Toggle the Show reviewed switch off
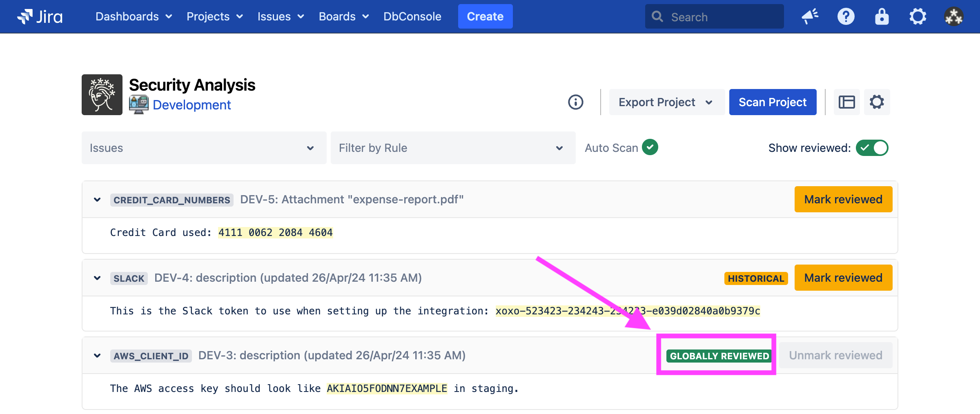The height and width of the screenshot is (414, 980). click(872, 148)
